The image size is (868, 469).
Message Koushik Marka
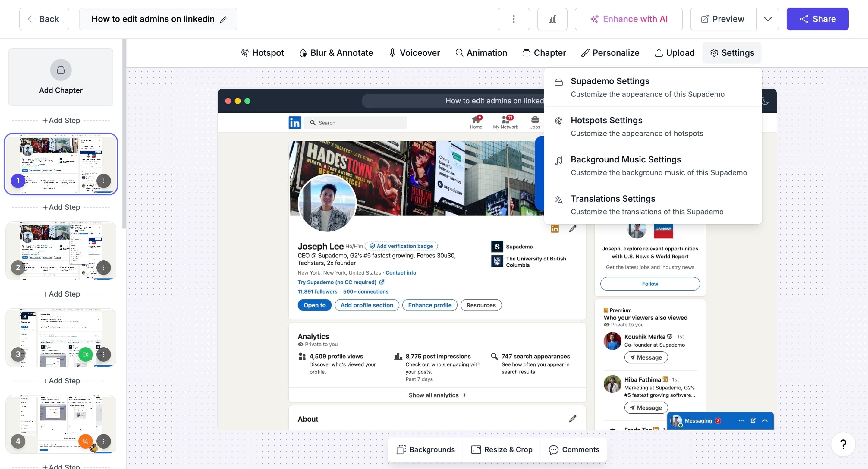click(646, 357)
